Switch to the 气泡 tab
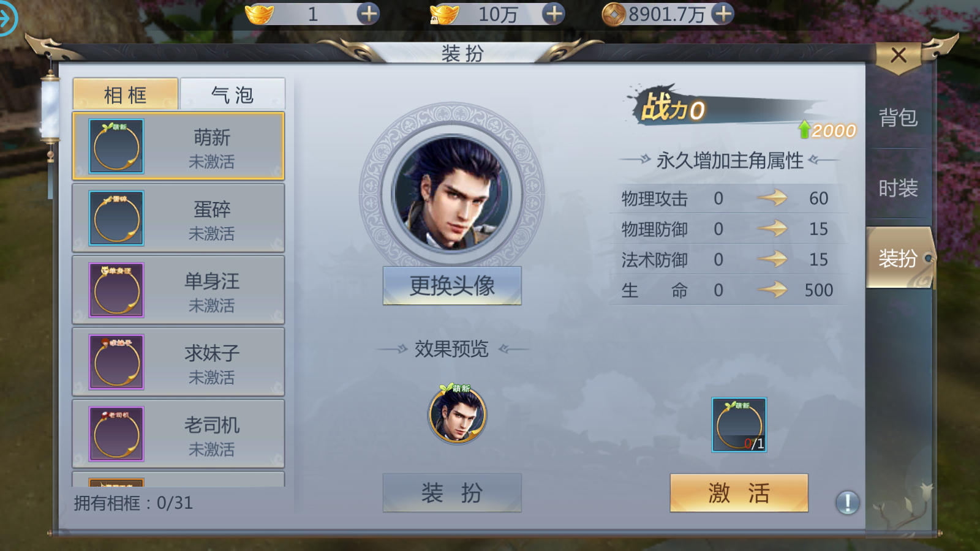 (232, 94)
